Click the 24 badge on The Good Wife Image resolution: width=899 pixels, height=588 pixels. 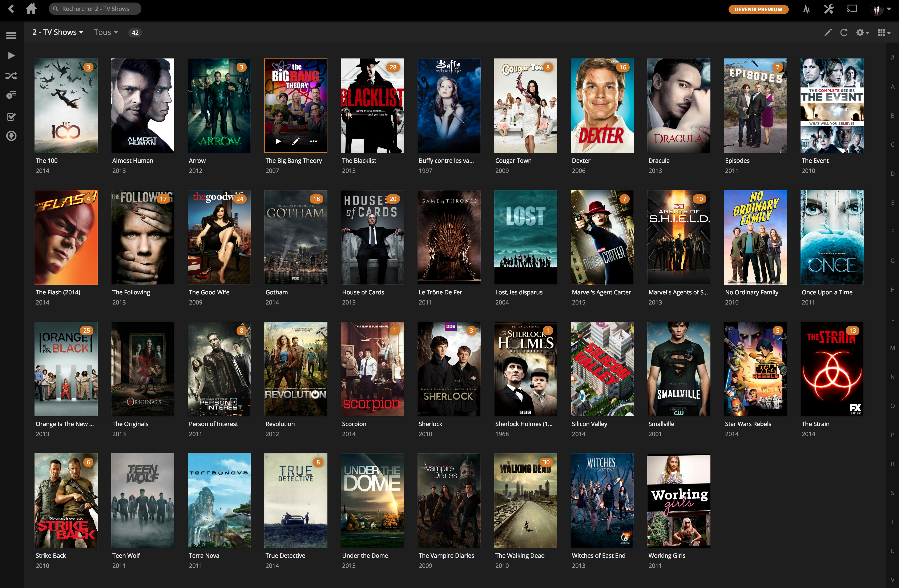(x=240, y=199)
